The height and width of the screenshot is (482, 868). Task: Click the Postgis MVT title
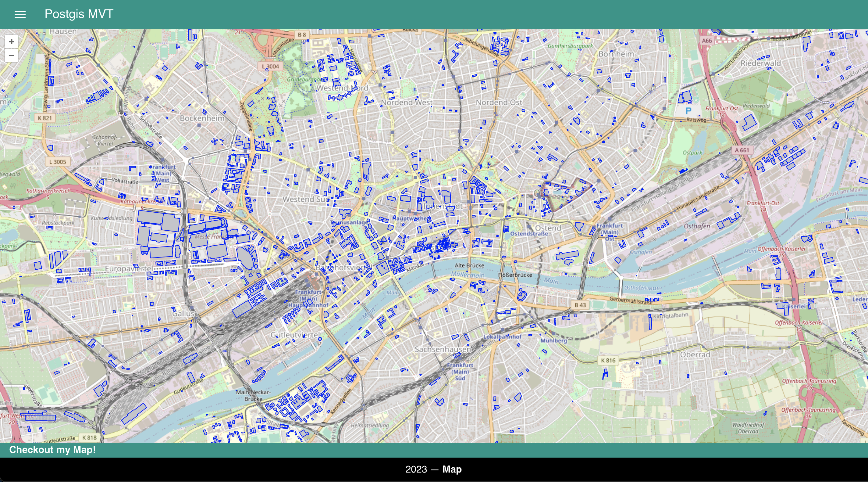click(x=79, y=14)
